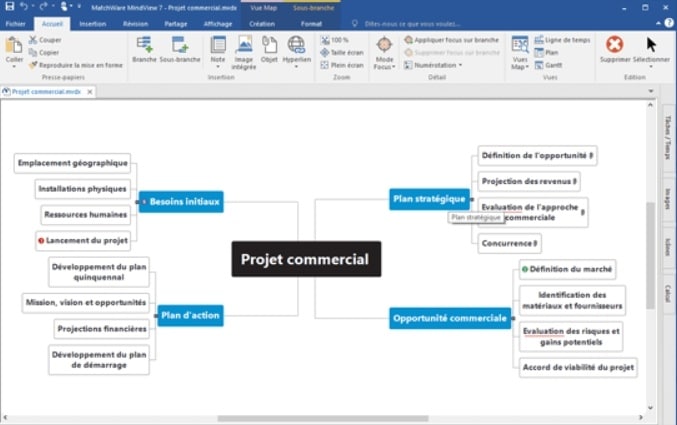Save the document from quick access toolbar

(x=9, y=6)
